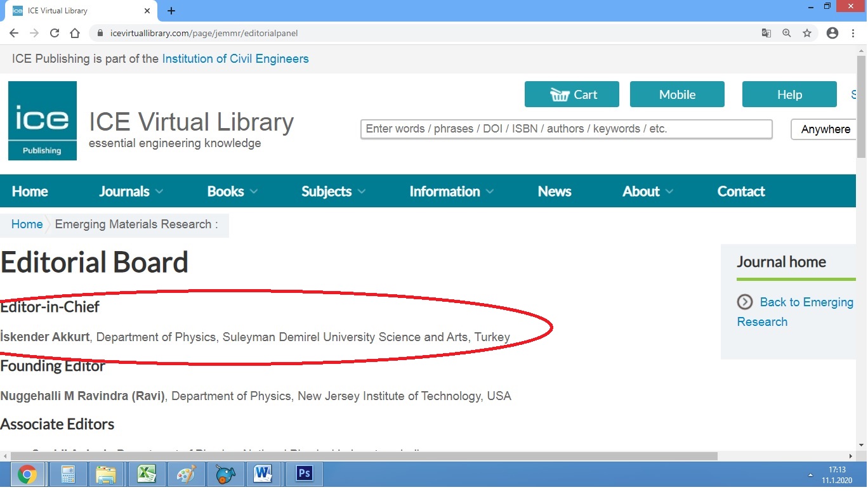The width and height of the screenshot is (868, 492).
Task: Expand the About navigation menu
Action: pyautogui.click(x=648, y=191)
